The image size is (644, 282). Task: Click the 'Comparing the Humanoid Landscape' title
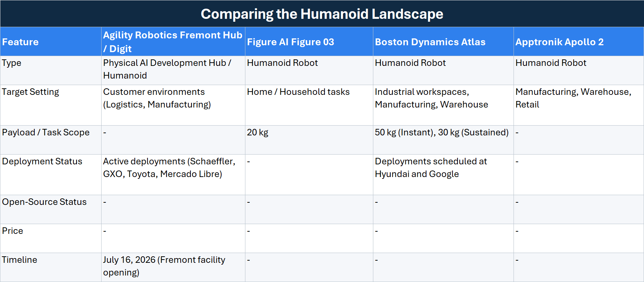point(322,14)
